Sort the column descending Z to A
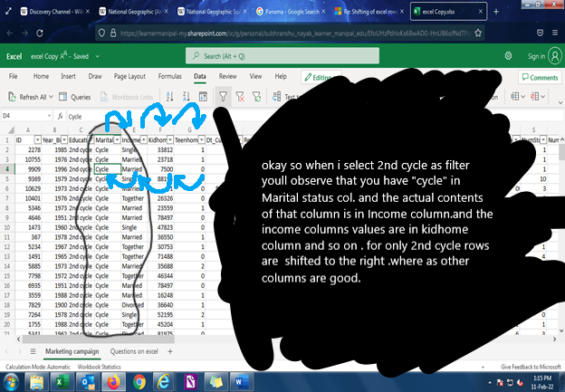Viewport: 565px width, 392px height. click(187, 97)
